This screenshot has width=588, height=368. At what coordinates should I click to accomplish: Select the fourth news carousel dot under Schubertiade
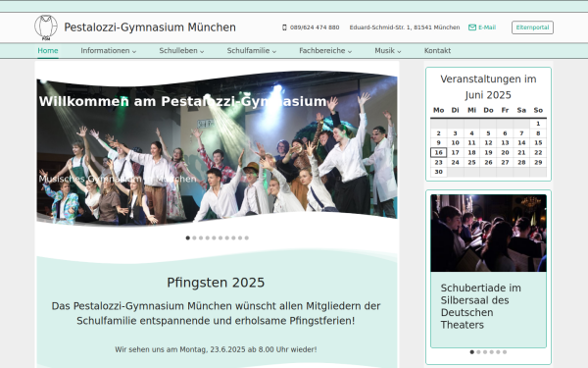492,352
